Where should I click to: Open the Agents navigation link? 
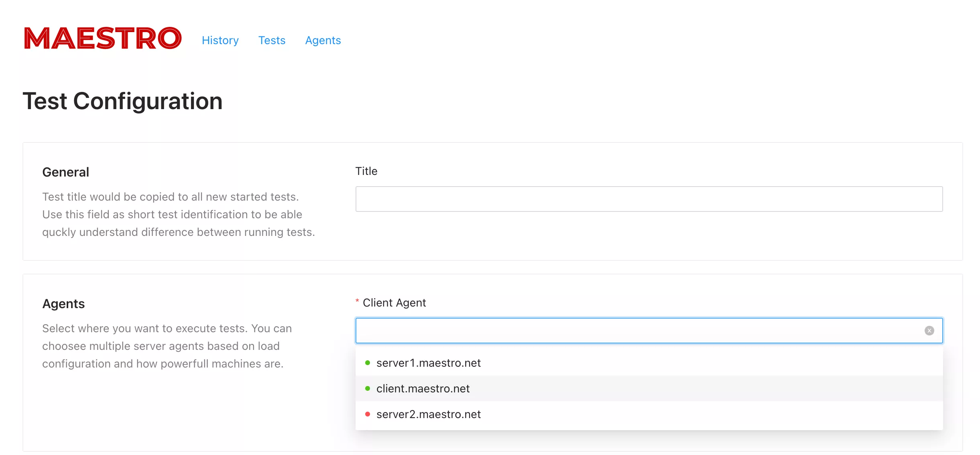[323, 41]
